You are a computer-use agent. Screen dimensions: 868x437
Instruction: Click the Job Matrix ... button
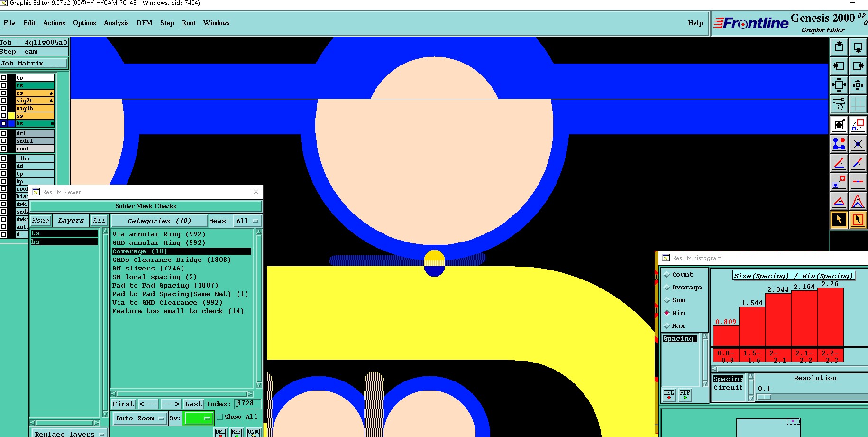pyautogui.click(x=34, y=63)
